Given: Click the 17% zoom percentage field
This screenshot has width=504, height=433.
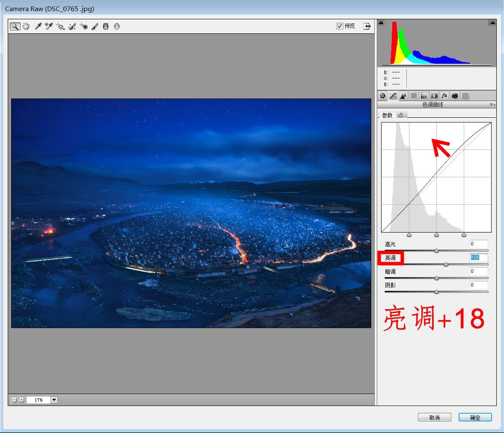Looking at the screenshot, I should click(x=38, y=400).
